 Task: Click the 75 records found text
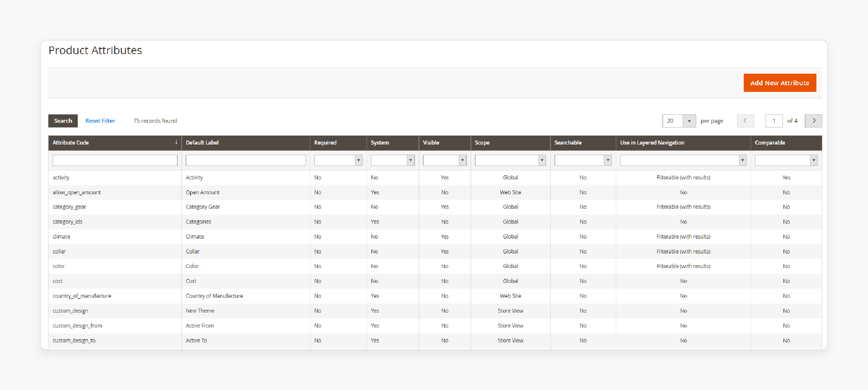[155, 121]
